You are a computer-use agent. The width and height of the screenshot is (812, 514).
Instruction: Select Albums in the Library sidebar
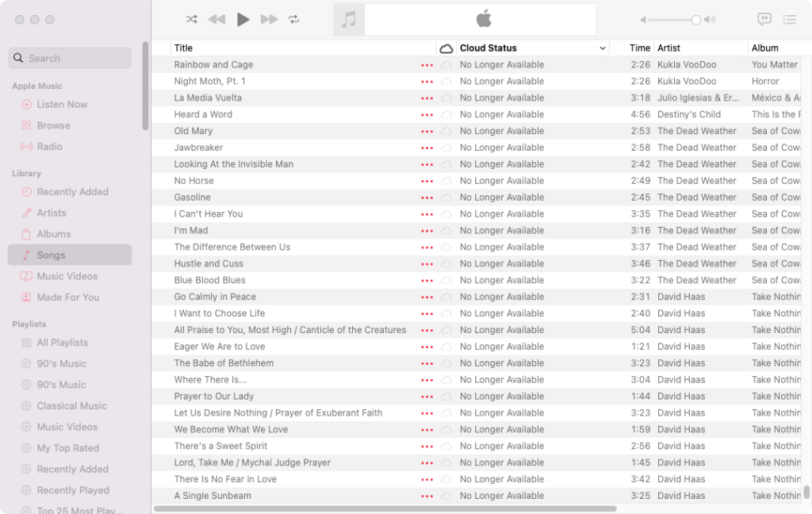(x=54, y=234)
